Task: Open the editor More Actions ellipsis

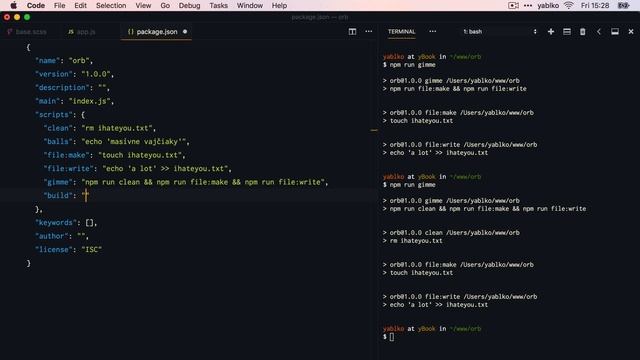Action: pyautogui.click(x=369, y=31)
